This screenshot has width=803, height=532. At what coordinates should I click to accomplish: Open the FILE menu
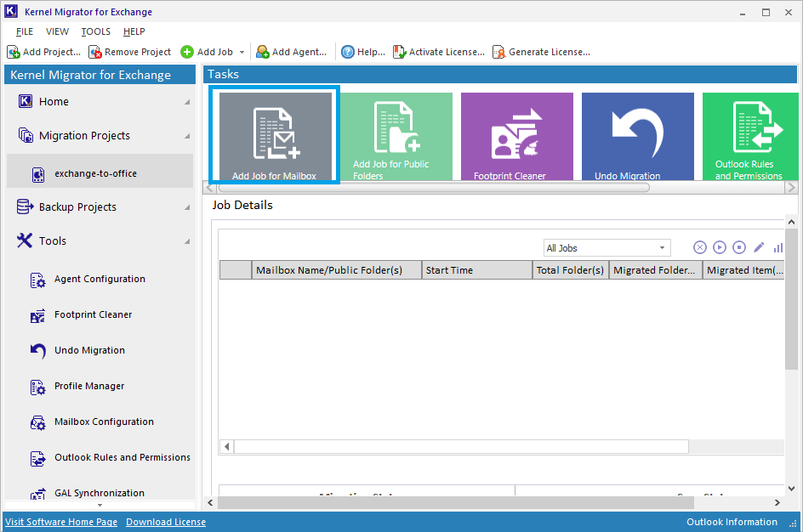click(x=25, y=31)
